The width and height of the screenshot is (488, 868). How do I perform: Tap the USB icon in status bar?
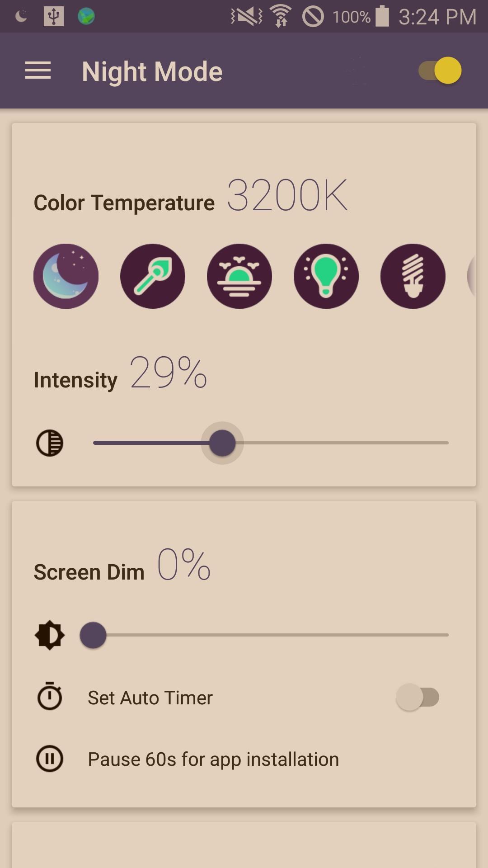pos(54,16)
